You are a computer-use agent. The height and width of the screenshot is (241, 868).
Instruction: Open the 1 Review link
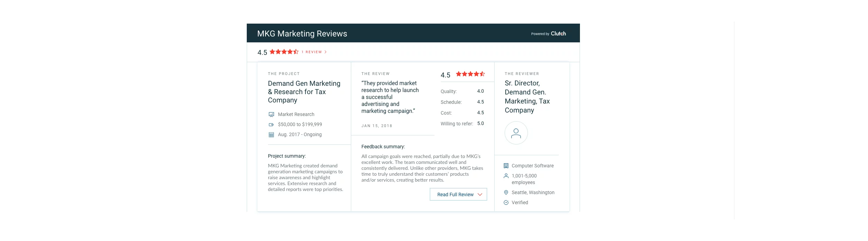click(x=313, y=52)
